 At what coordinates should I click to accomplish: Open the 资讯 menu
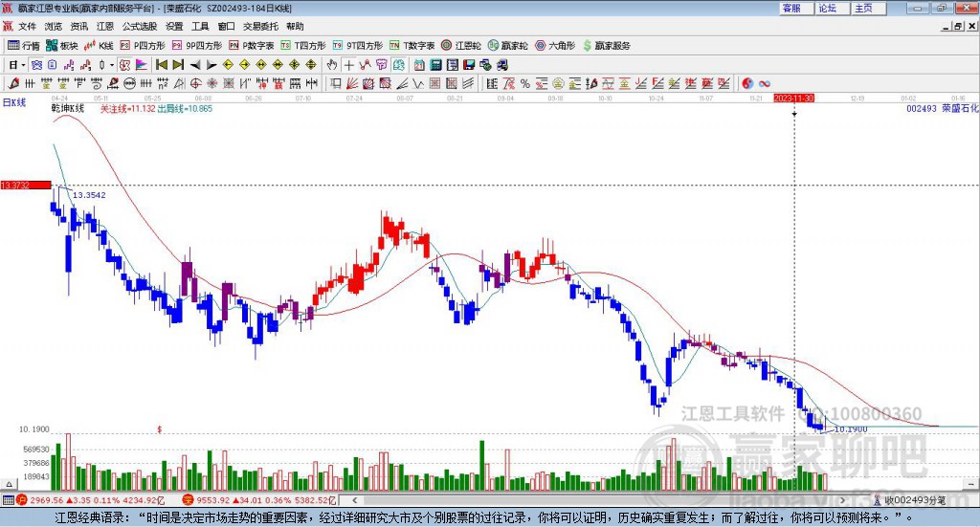[78, 26]
